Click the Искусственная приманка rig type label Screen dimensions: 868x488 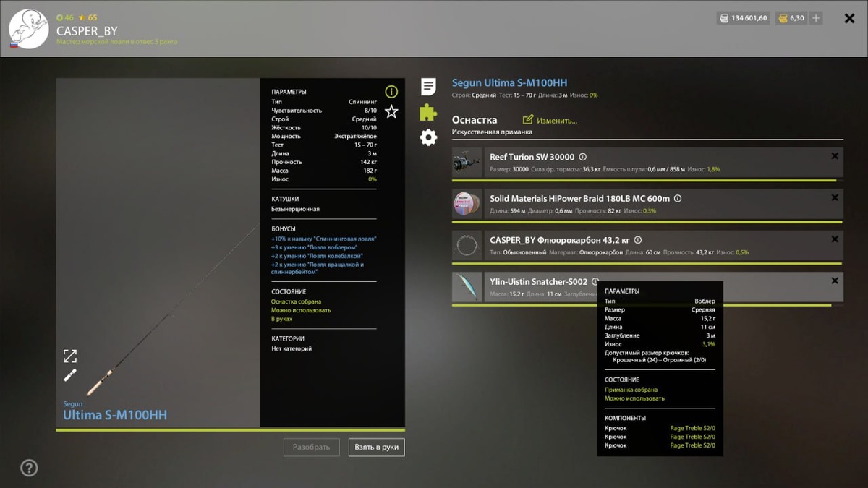[492, 132]
